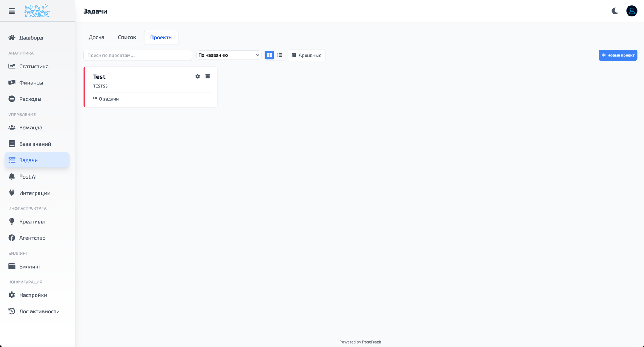Screen dimensions: 644x347
Task: Open the Расходы page
Action: [30, 99]
